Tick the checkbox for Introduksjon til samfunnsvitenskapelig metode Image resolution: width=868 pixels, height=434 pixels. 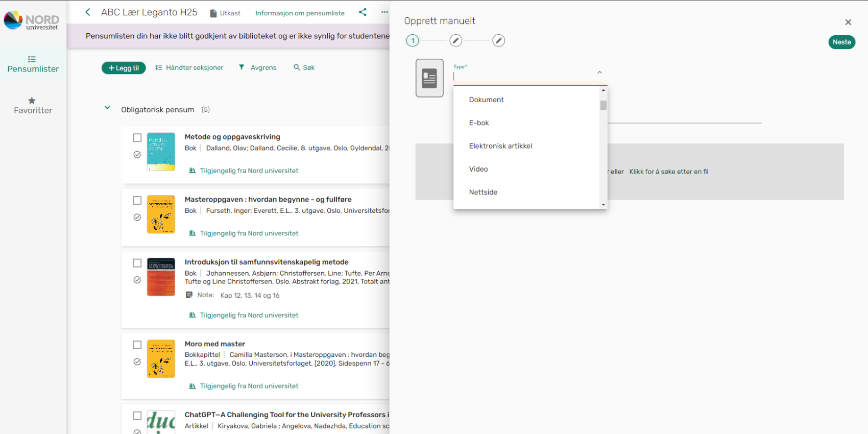(137, 263)
